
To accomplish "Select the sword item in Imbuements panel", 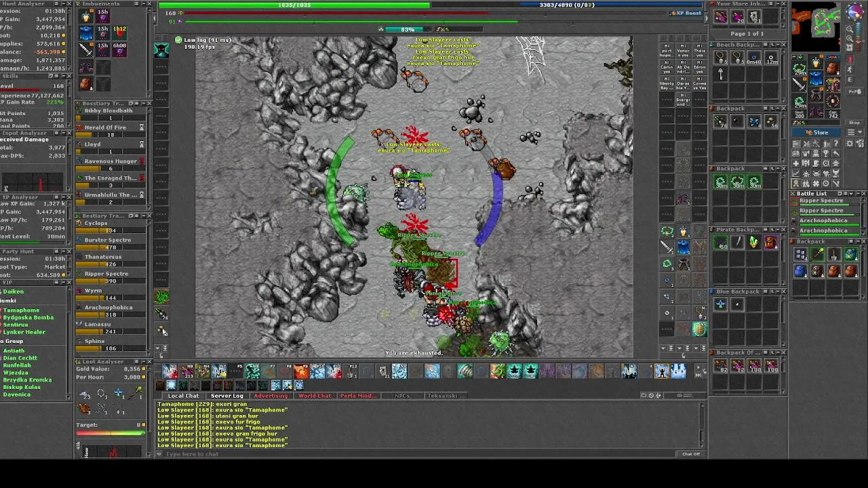I will 85,49.
